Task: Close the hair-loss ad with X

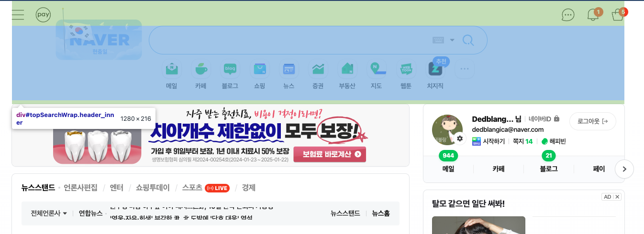Action: (x=617, y=197)
